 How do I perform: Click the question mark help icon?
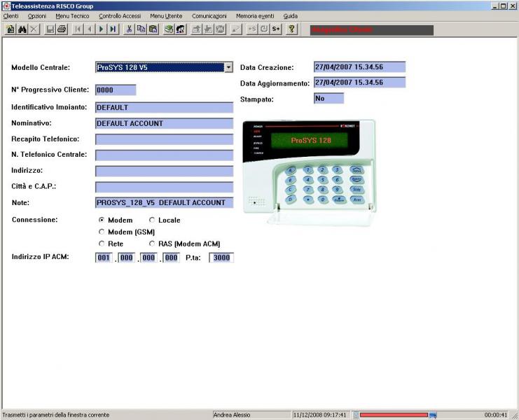[x=291, y=29]
